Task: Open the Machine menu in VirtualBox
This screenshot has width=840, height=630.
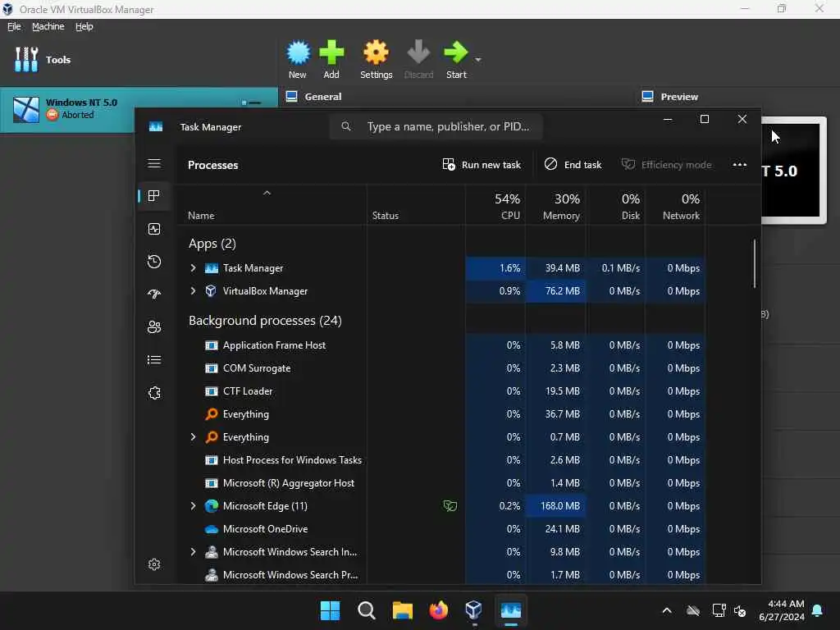Action: pos(48,26)
